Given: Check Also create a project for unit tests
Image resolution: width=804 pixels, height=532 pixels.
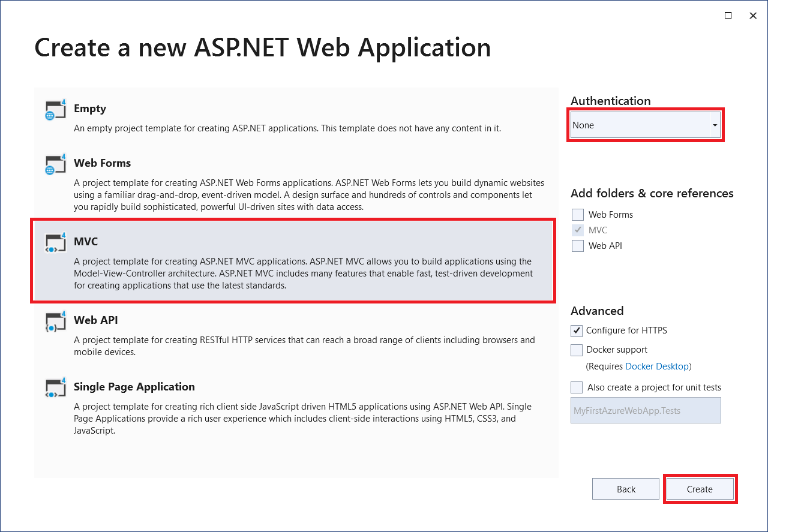Looking at the screenshot, I should point(577,387).
